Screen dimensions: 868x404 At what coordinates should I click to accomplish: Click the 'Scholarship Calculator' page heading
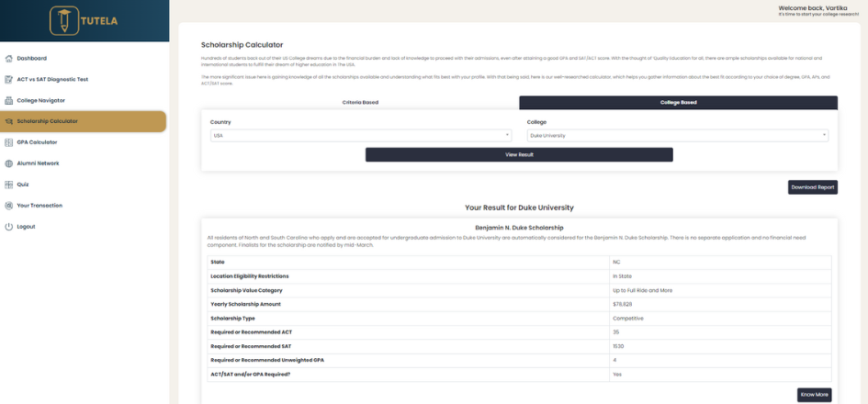click(242, 45)
